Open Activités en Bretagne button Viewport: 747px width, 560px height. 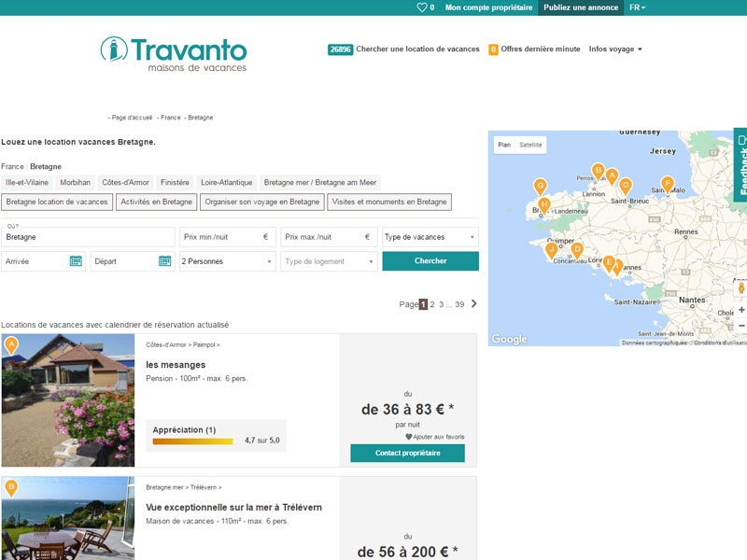click(156, 202)
